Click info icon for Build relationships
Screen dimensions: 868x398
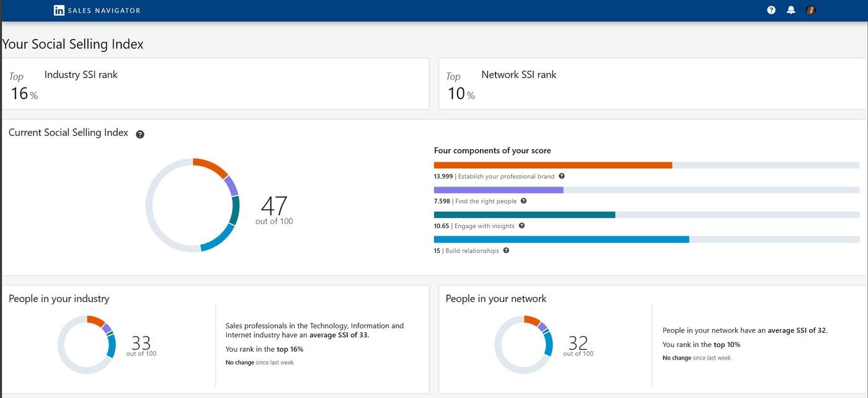click(506, 250)
